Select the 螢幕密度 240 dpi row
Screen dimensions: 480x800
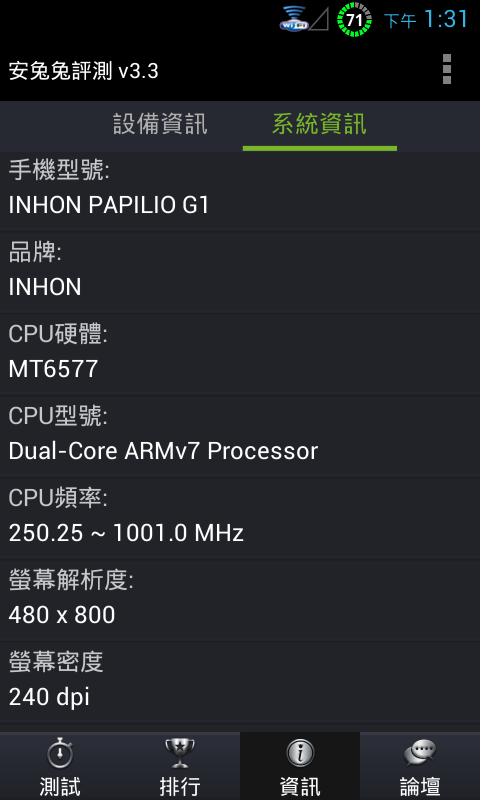pyautogui.click(x=240, y=681)
